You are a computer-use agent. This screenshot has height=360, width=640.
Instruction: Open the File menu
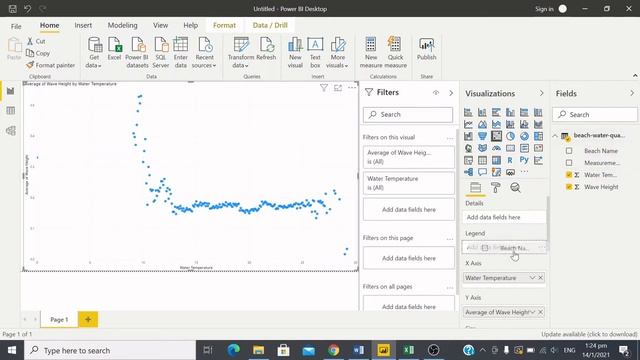16,26
